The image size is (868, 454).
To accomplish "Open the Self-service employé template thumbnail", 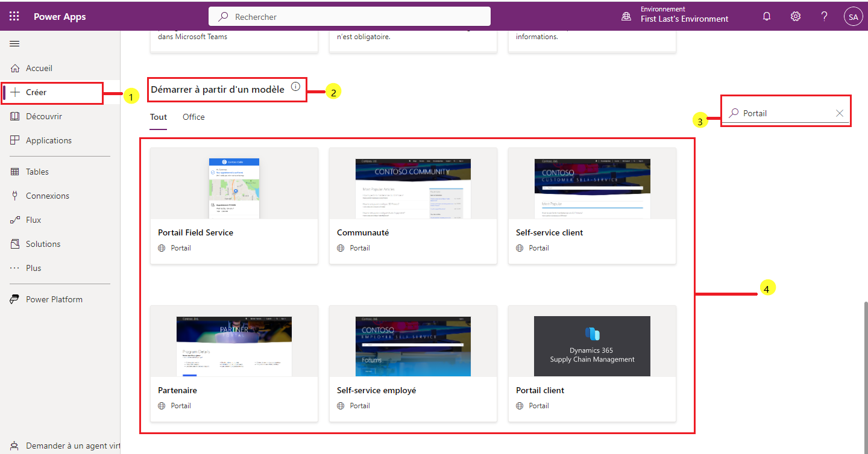I will tap(413, 346).
